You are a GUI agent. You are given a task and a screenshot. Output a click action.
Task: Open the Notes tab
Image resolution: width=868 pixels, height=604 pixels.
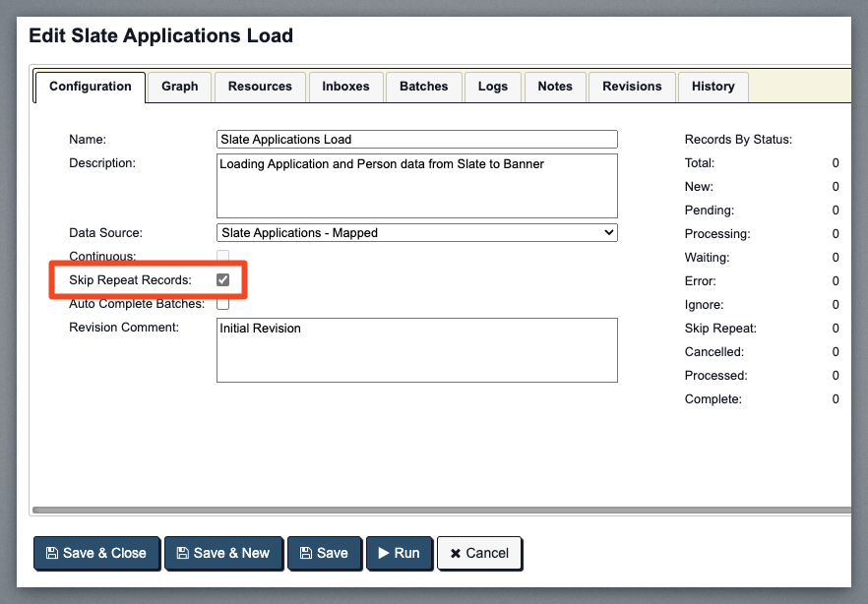tap(555, 87)
